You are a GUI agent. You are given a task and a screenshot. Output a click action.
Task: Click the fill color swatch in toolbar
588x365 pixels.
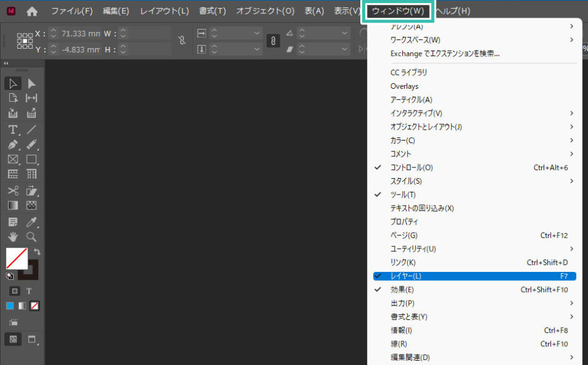[x=17, y=259]
